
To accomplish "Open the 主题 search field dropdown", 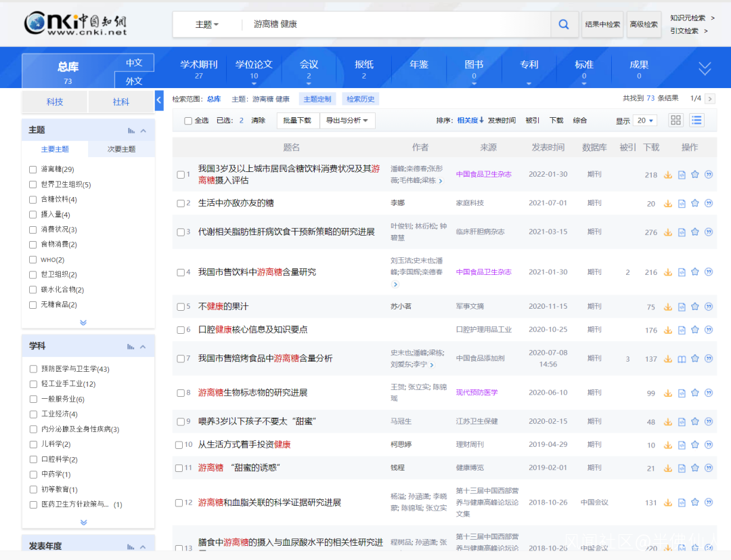I will point(207,24).
